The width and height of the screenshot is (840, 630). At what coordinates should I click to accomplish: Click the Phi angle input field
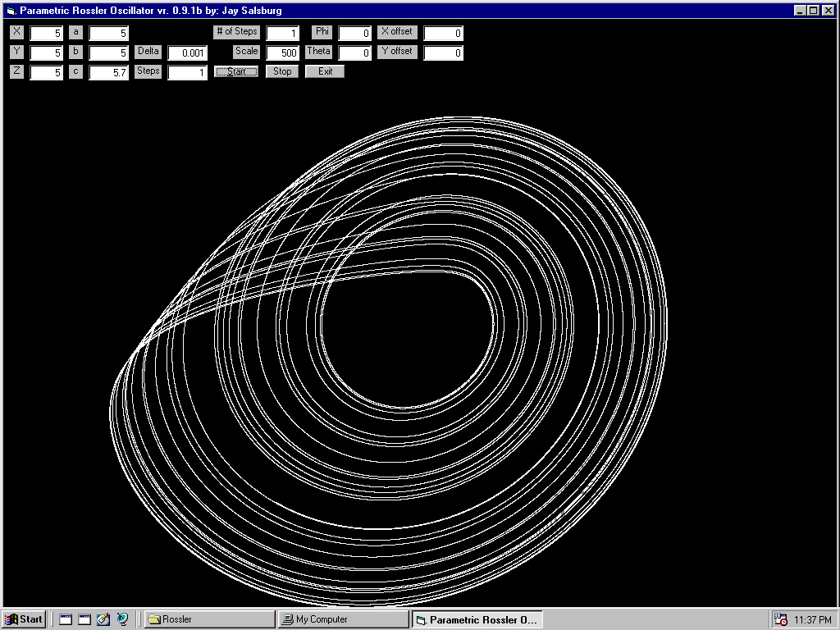355,34
